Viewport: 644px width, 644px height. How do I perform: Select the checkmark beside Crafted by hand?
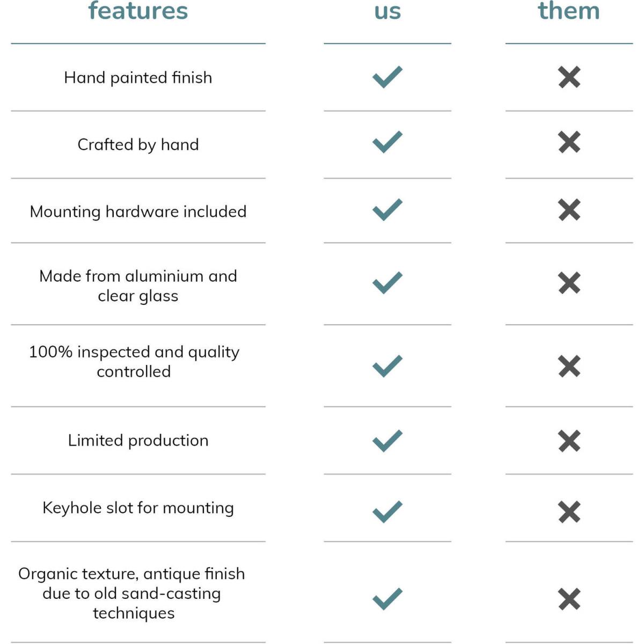[387, 142]
